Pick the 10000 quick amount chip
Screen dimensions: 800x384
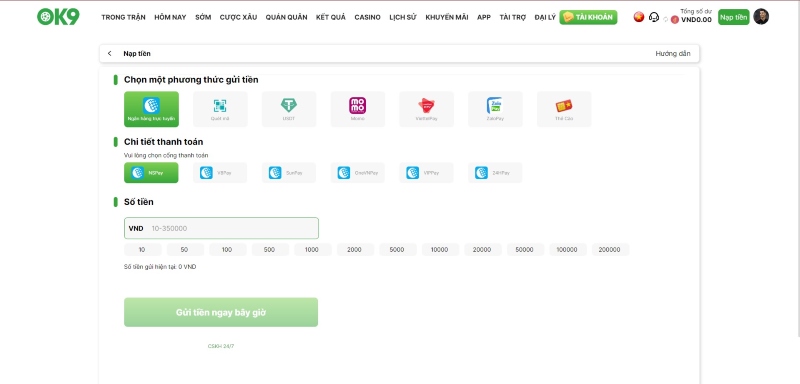tap(440, 250)
